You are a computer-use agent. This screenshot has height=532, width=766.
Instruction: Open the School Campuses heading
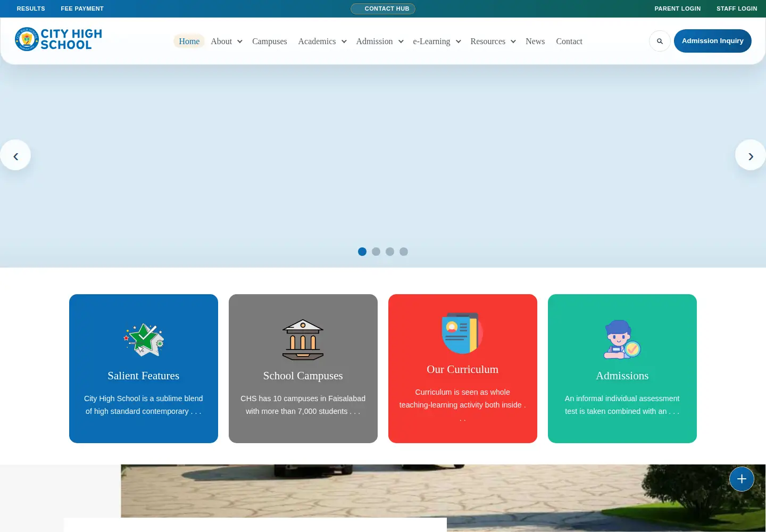[x=303, y=376]
